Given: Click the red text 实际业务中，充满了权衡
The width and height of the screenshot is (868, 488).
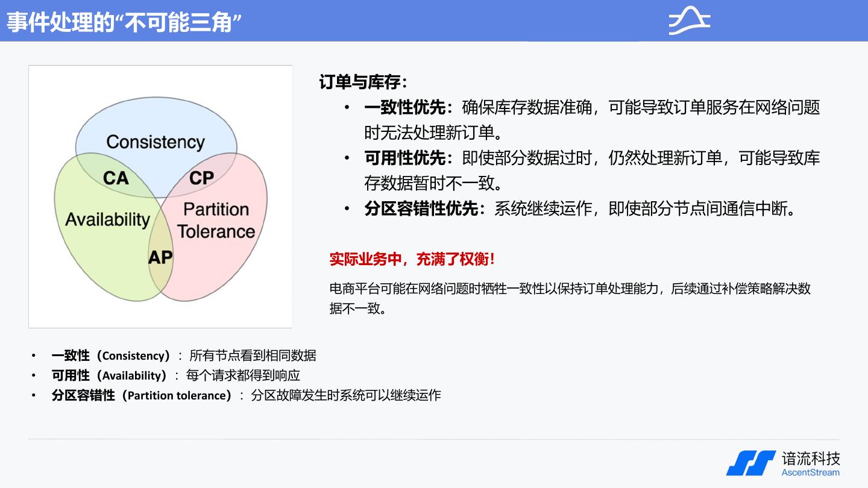Looking at the screenshot, I should click(x=412, y=260).
